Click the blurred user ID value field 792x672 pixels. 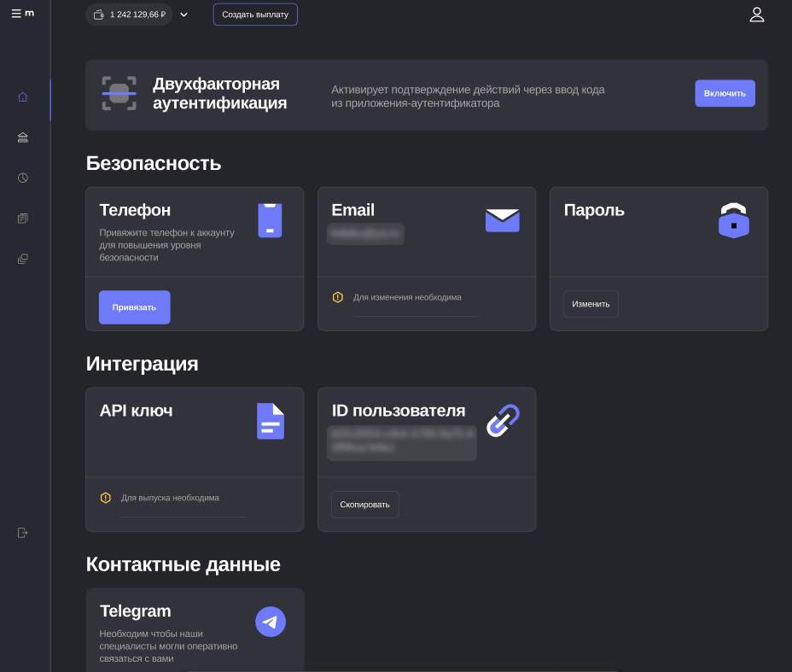tap(402, 441)
